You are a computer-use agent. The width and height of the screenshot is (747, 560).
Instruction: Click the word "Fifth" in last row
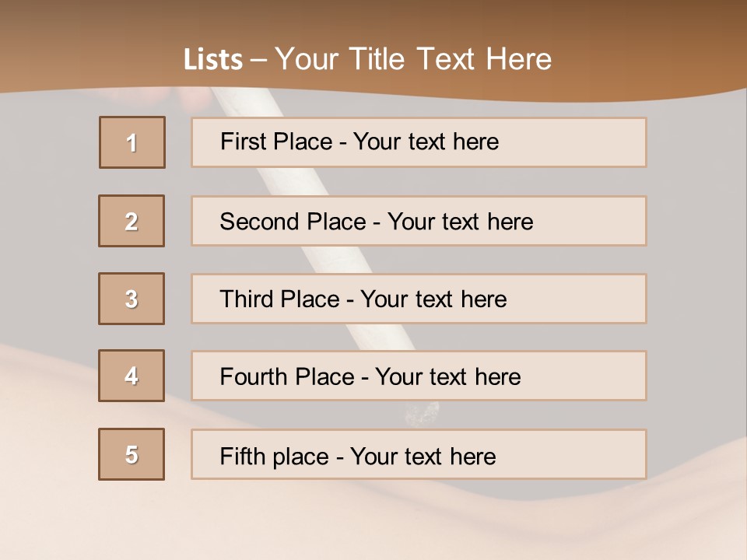[x=244, y=456]
